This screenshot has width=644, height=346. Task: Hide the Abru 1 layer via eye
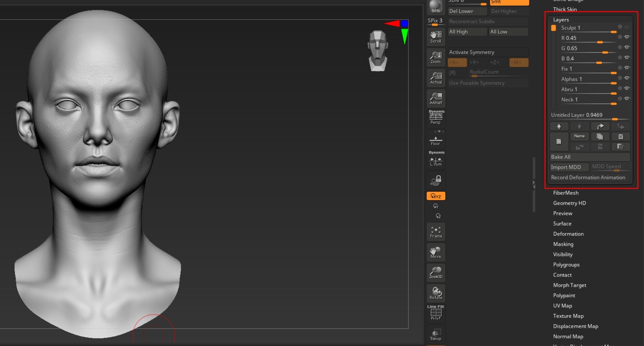click(627, 88)
